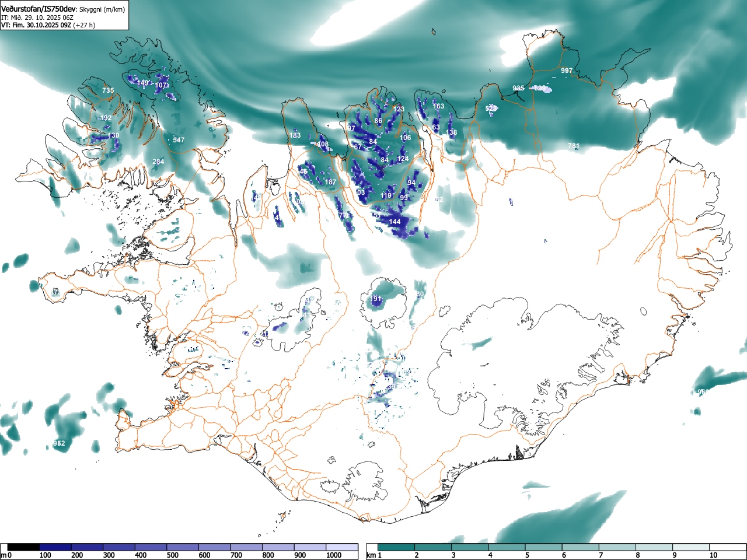Click the 547 visibility value

point(179,140)
